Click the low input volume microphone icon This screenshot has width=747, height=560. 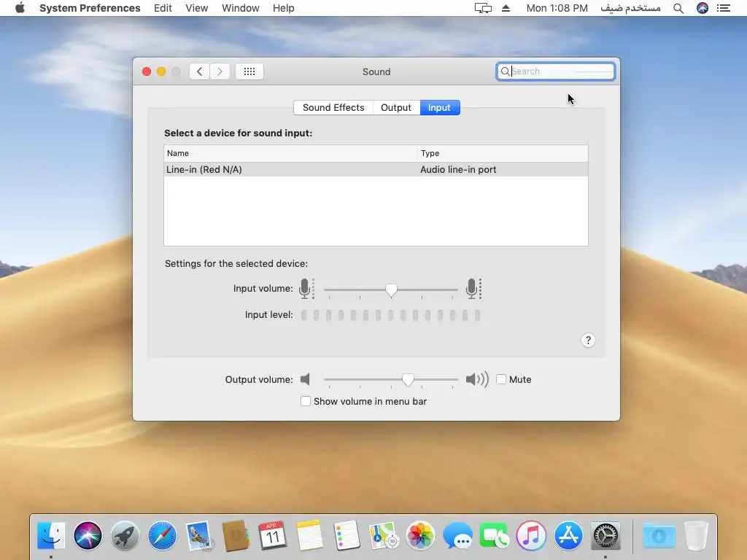tap(306, 289)
